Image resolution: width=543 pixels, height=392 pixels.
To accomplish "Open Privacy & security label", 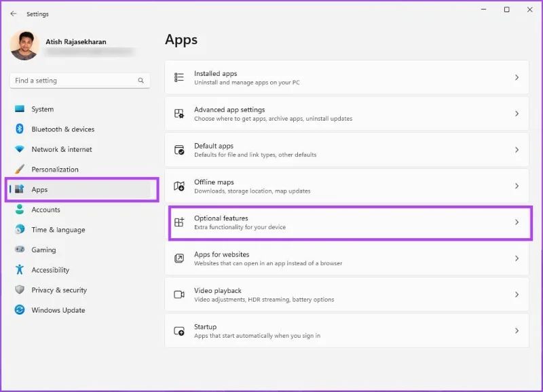I will 59,290.
